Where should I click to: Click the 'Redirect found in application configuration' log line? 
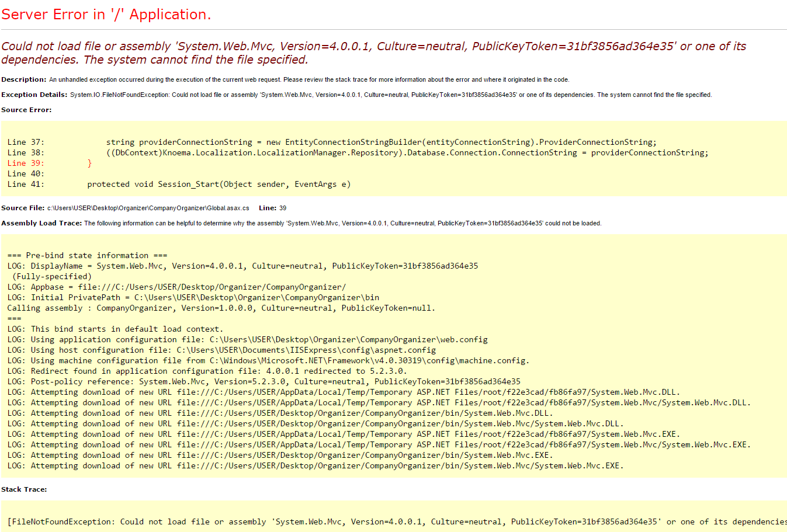(x=207, y=371)
